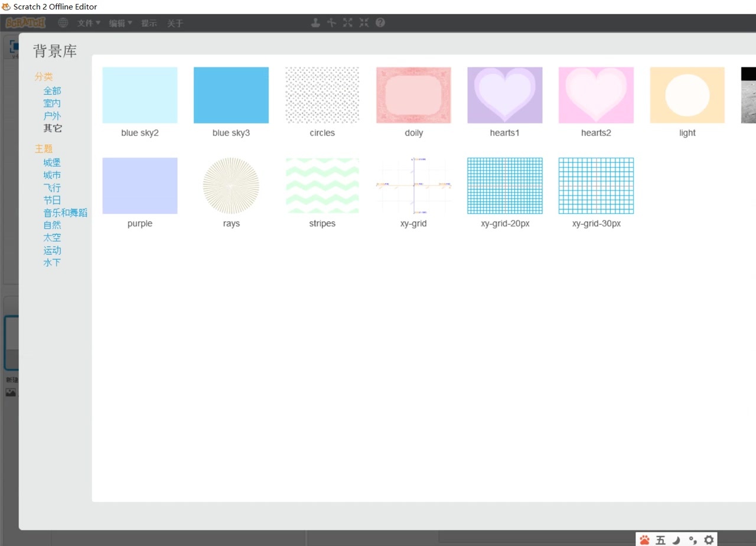Click the shrink sprite icon
The image size is (756, 546).
[364, 22]
